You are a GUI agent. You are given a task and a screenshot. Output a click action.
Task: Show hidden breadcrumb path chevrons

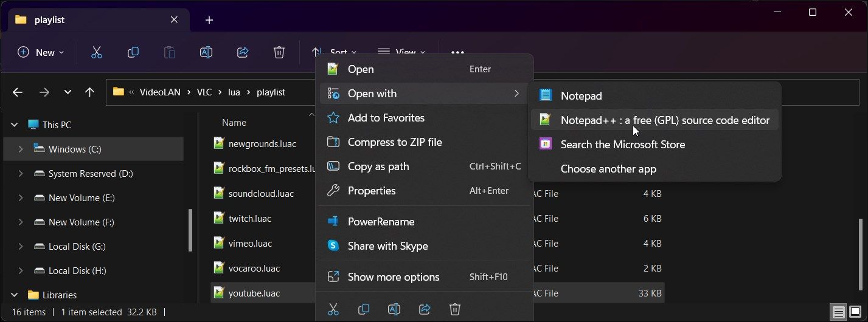pos(131,92)
